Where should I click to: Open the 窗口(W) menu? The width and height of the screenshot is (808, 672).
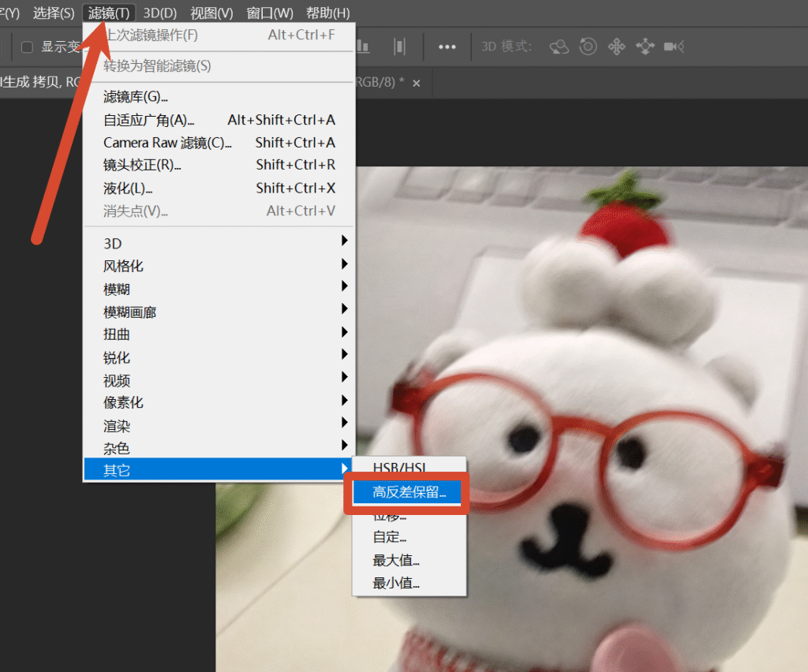[270, 13]
